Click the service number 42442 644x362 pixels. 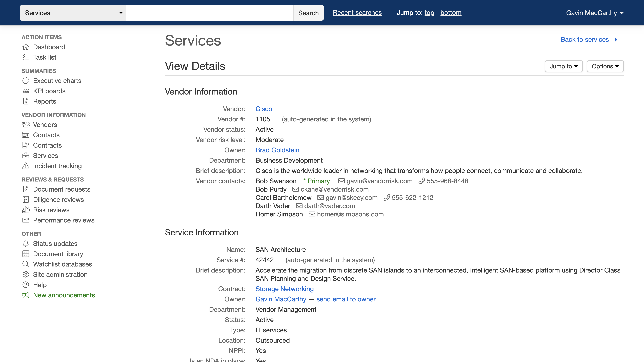click(265, 260)
